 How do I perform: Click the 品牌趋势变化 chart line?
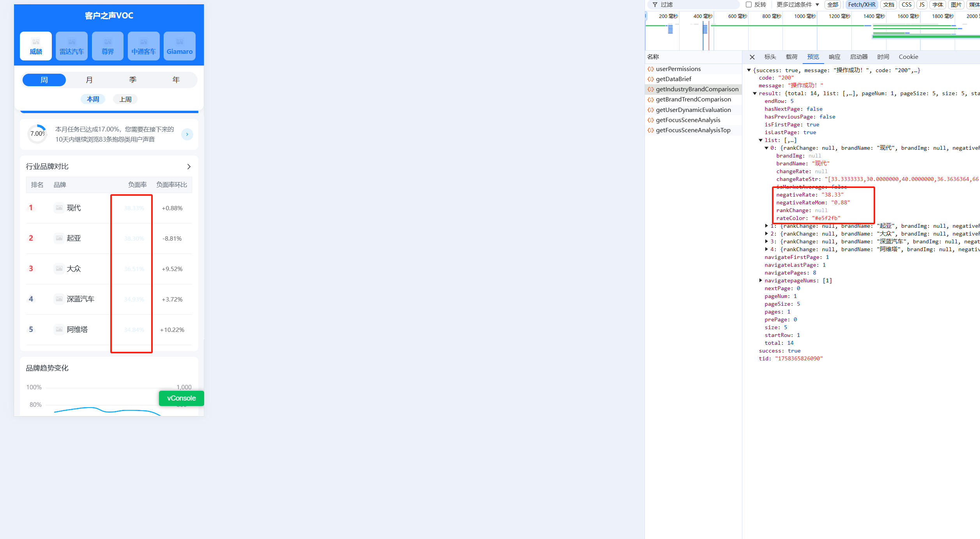tap(107, 411)
